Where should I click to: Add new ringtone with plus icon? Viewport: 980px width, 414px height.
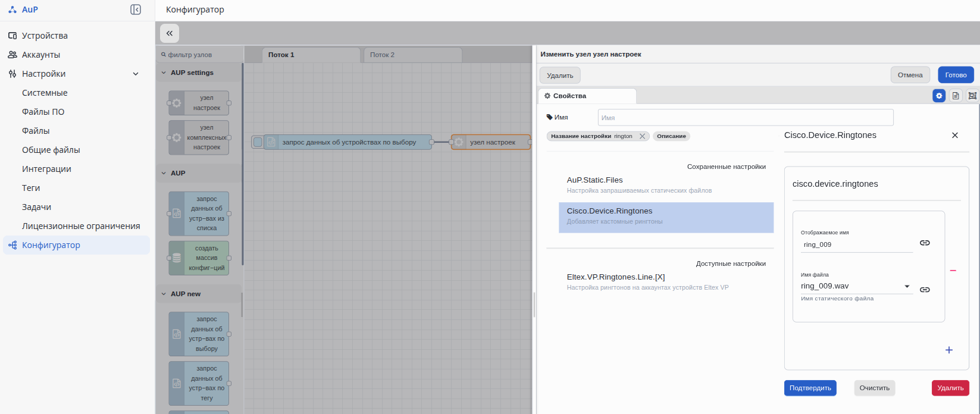click(949, 350)
